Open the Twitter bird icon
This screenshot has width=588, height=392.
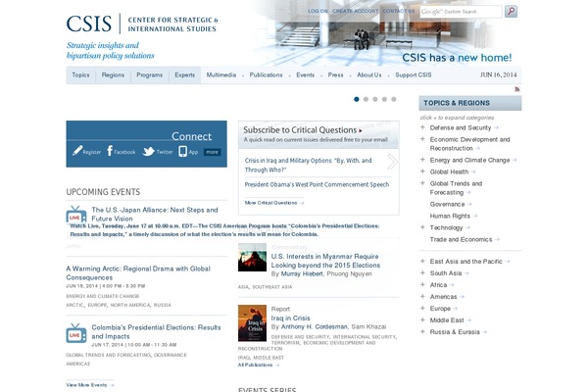pyautogui.click(x=149, y=151)
